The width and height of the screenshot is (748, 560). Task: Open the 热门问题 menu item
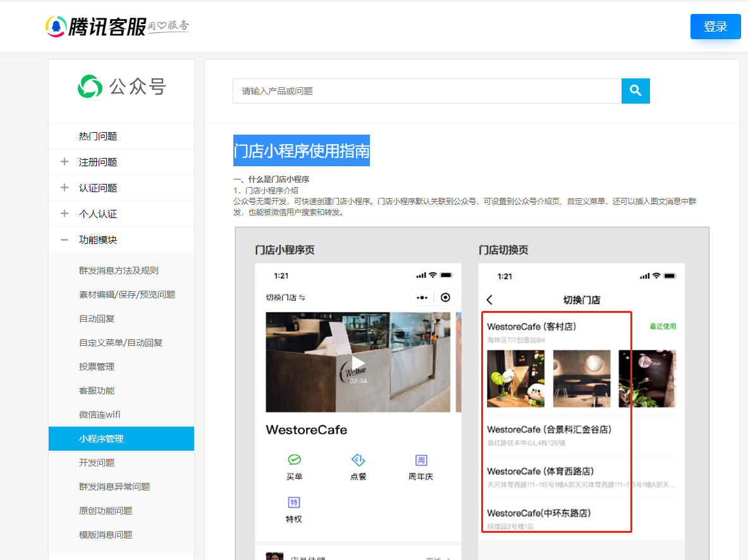(98, 137)
